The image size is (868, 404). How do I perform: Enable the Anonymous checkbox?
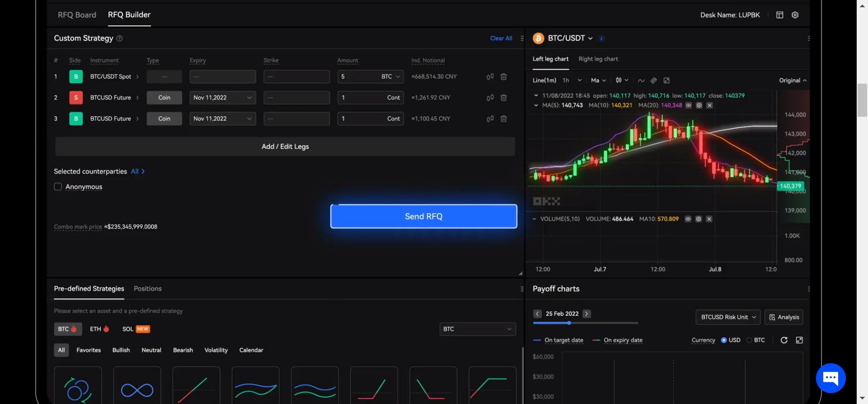[x=58, y=187]
